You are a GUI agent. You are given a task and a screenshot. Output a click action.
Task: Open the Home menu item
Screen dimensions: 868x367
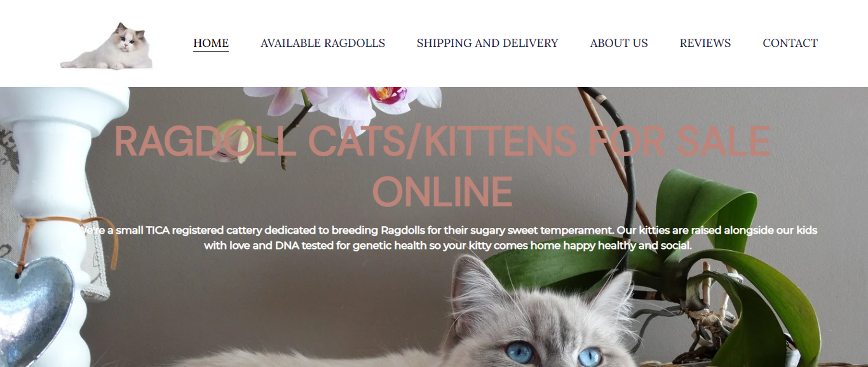click(x=211, y=43)
